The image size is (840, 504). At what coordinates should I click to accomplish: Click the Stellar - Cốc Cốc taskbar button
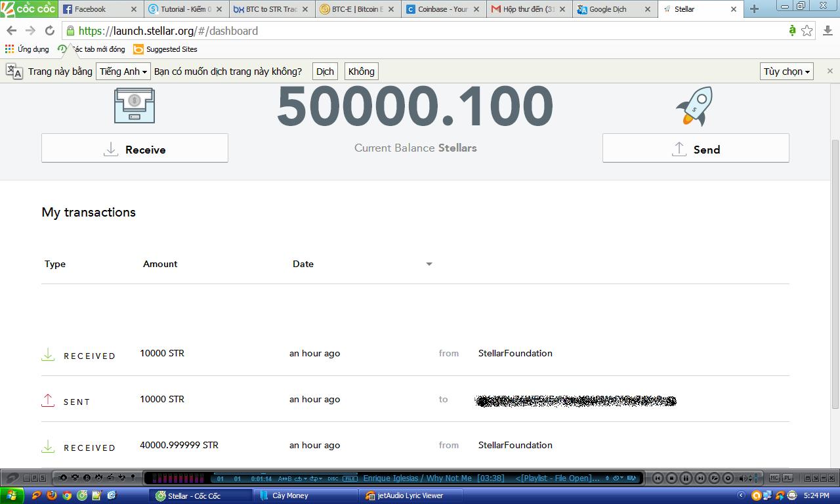pyautogui.click(x=201, y=495)
